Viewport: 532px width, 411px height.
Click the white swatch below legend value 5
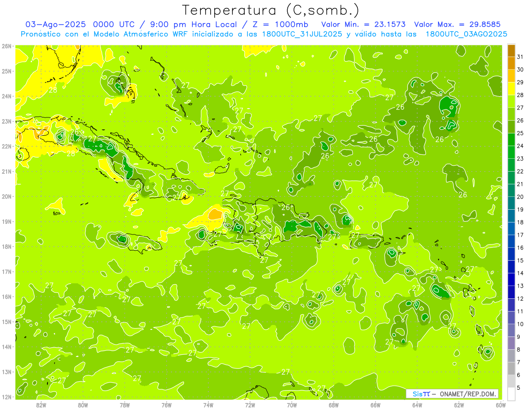[511, 394]
